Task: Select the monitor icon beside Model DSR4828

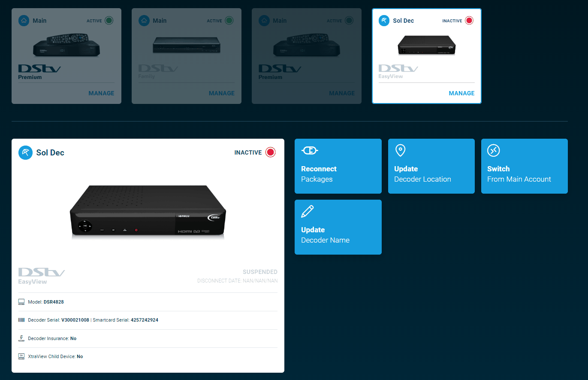Action: [x=21, y=301]
